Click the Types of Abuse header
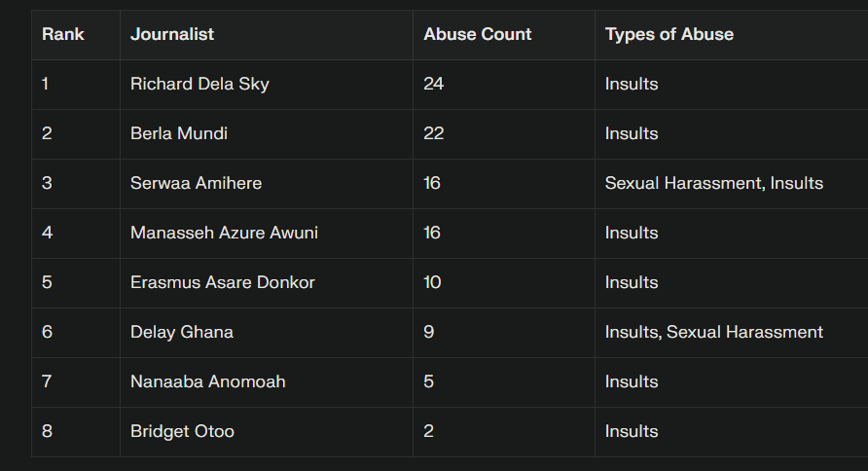 (669, 34)
